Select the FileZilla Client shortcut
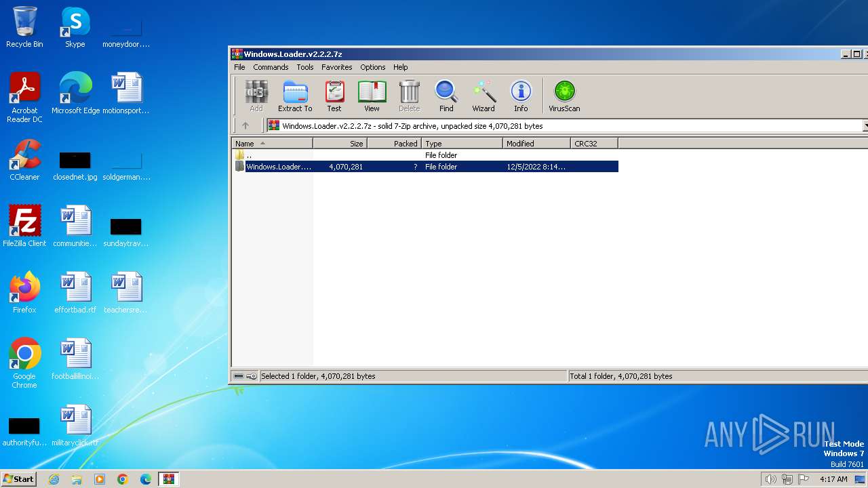 click(24, 226)
